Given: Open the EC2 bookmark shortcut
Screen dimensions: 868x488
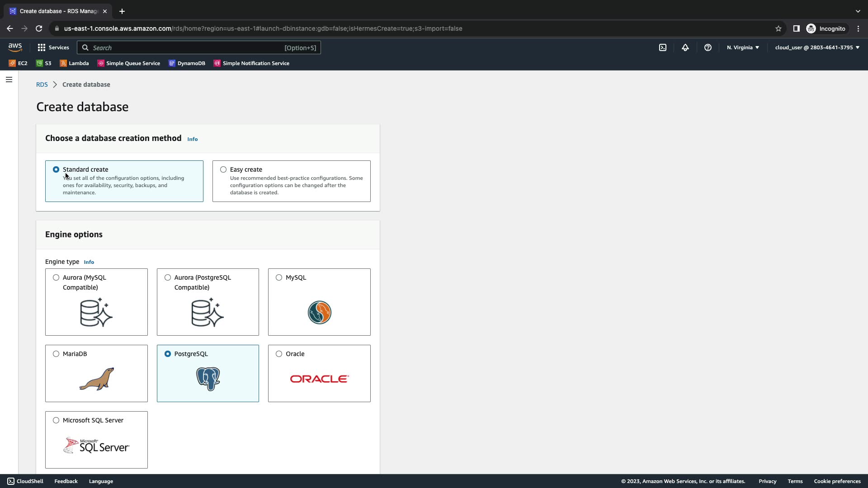Looking at the screenshot, I should tap(19, 63).
